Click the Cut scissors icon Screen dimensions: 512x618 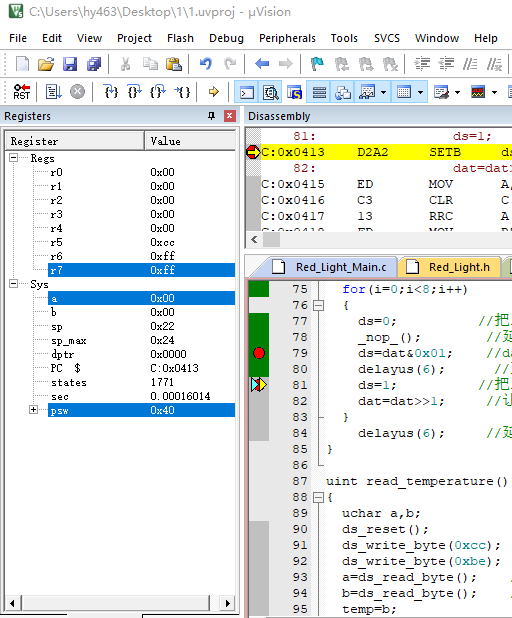(x=125, y=63)
